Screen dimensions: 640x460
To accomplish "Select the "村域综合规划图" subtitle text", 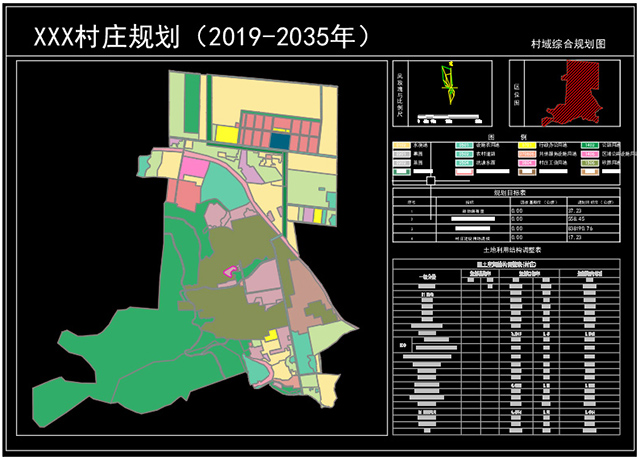I will [568, 44].
